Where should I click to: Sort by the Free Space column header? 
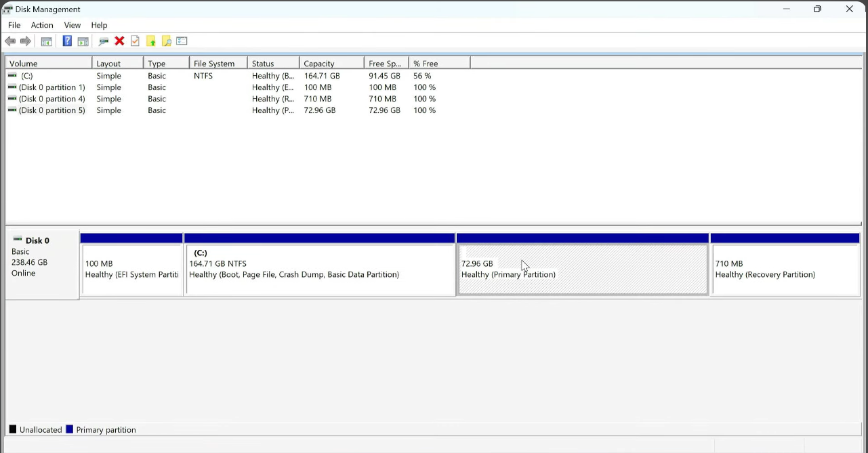pyautogui.click(x=387, y=64)
